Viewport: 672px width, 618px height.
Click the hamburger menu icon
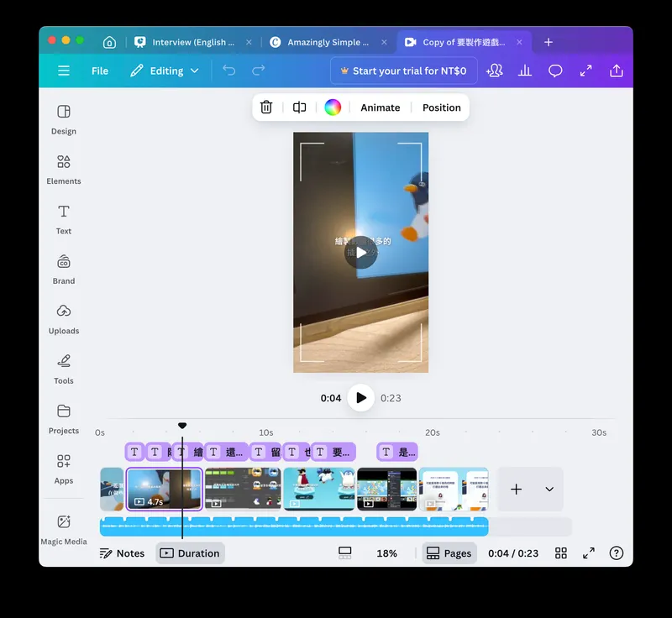tap(64, 71)
